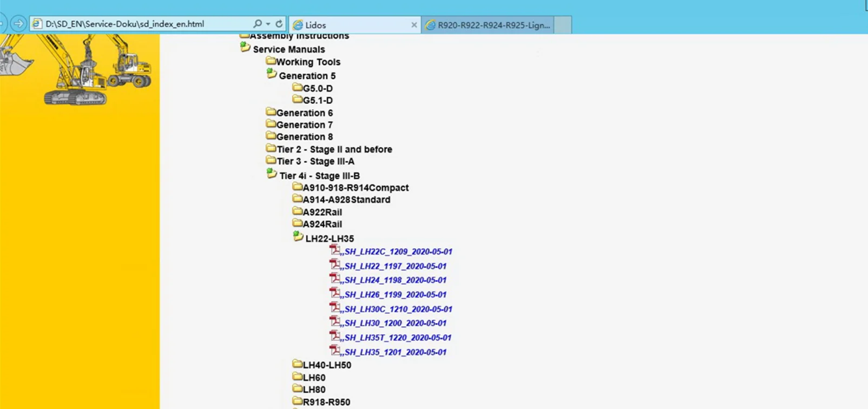
Task: Select the A922Rail label
Action: click(x=323, y=212)
